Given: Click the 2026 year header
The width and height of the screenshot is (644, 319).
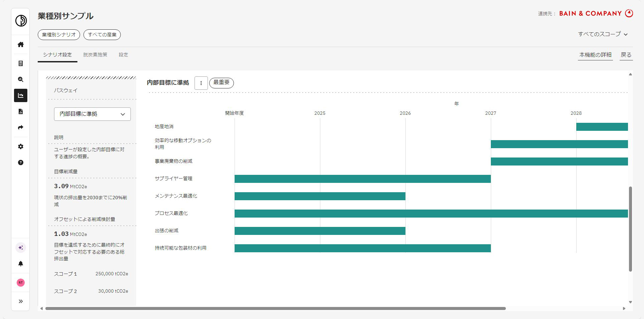Looking at the screenshot, I should [x=405, y=113].
